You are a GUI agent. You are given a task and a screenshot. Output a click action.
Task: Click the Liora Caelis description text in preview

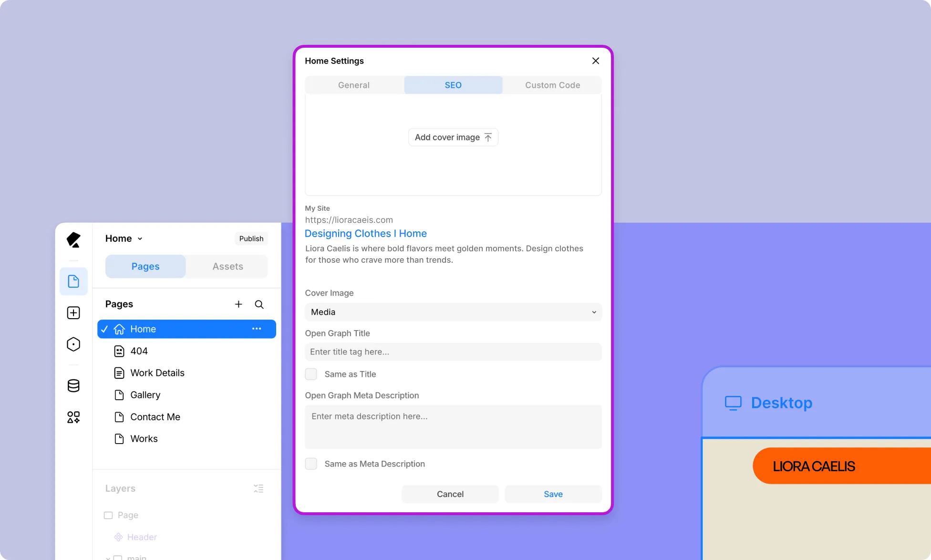point(444,254)
